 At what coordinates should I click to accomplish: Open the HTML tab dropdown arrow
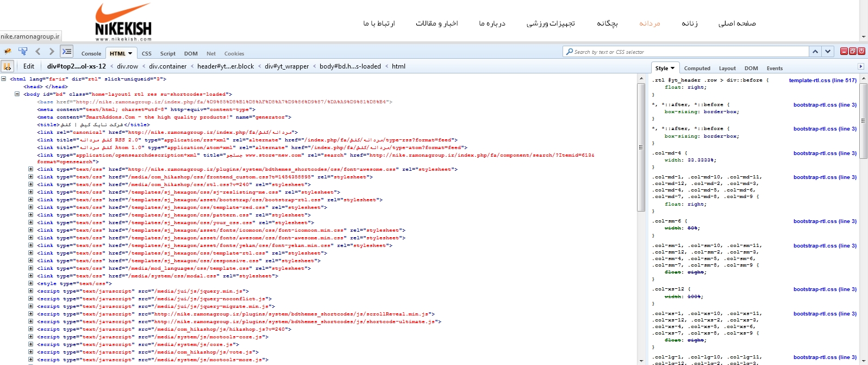point(130,53)
